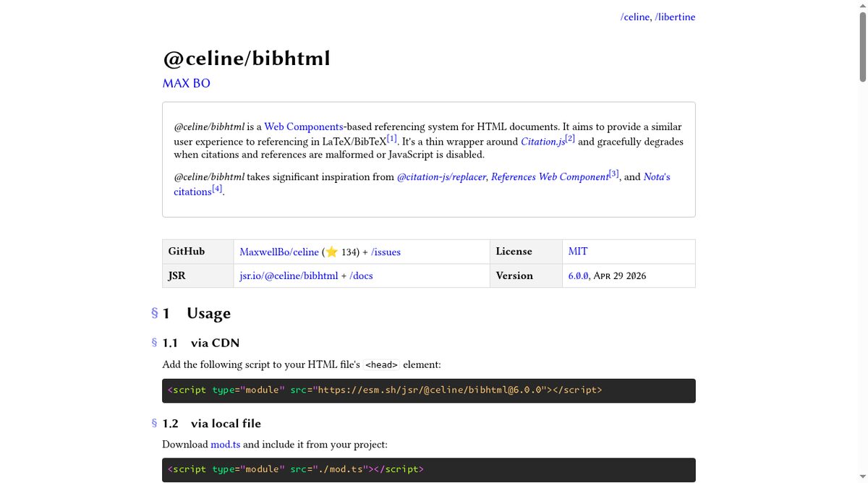Image resolution: width=868 pixels, height=483 pixels.
Task: Click the § anchor beside via CDN heading
Action: (154, 343)
